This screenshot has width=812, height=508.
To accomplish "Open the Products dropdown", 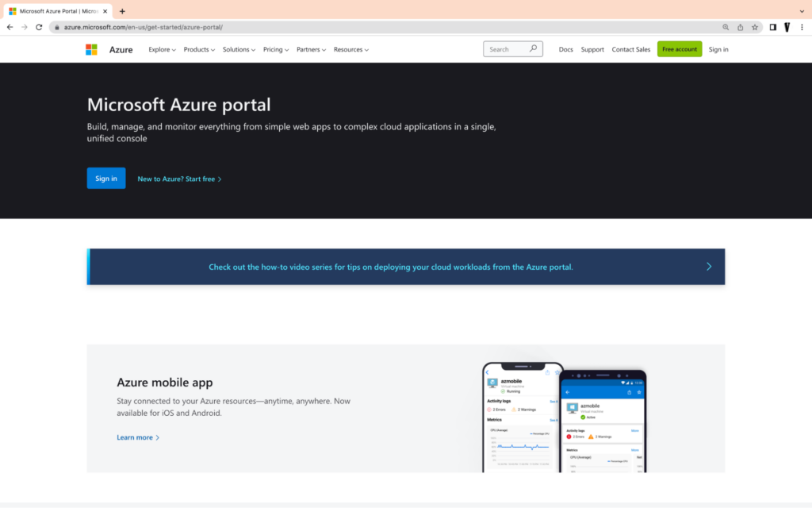I will 199,49.
